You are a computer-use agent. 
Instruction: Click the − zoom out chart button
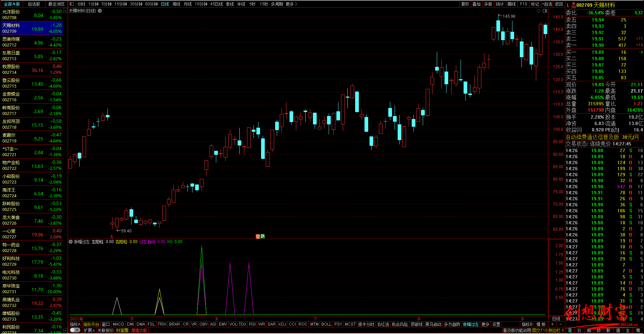point(561,324)
